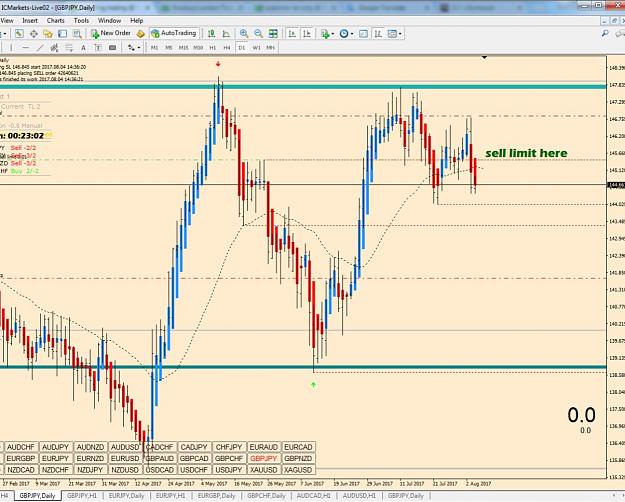625x502 pixels.
Task: Toggle the AutoTrading button
Action: click(174, 33)
